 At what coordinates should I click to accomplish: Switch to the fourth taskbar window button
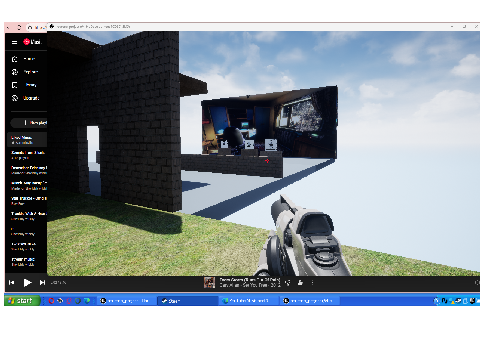[x=310, y=301]
